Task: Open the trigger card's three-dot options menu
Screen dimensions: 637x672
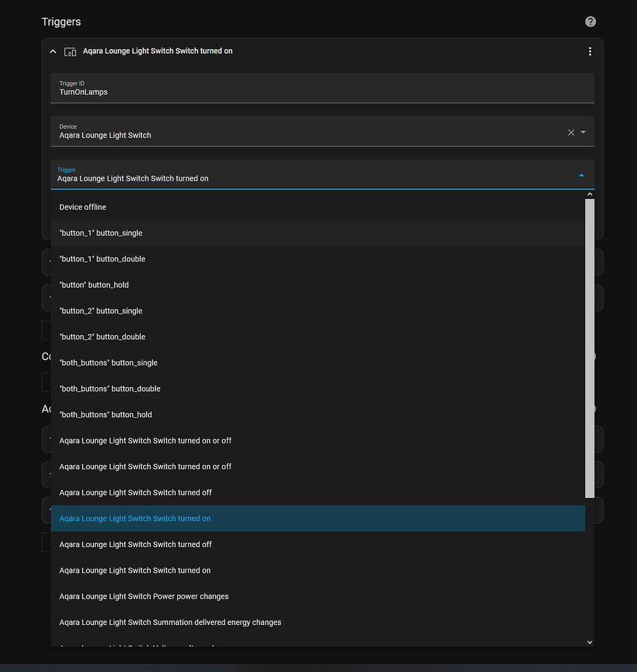Action: (590, 51)
